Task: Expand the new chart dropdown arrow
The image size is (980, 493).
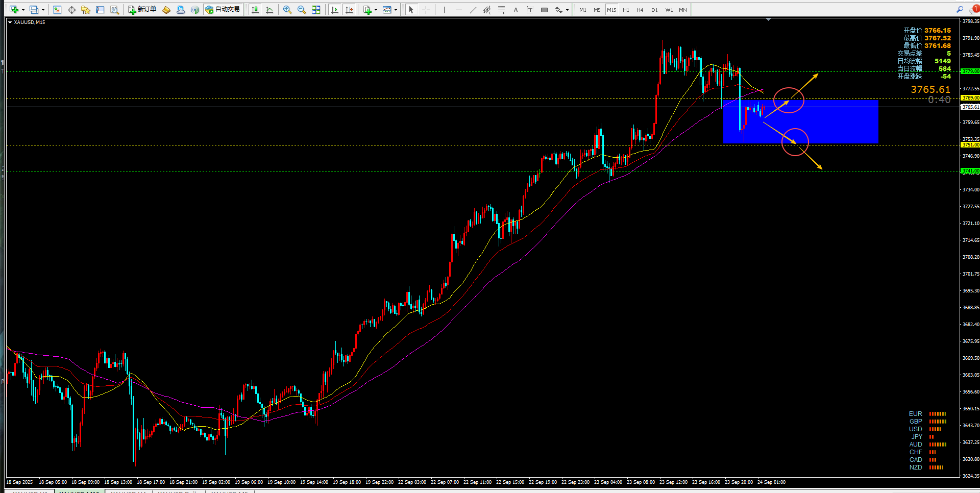Action: [23, 10]
